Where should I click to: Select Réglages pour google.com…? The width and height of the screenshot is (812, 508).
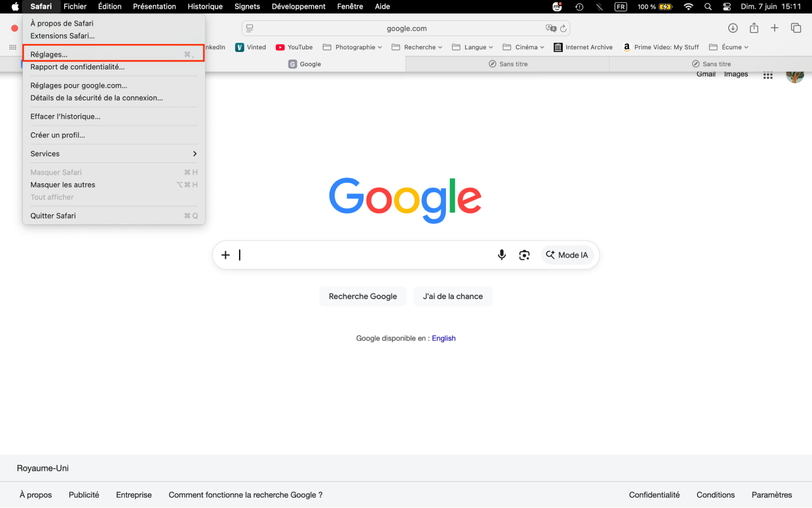pyautogui.click(x=114, y=85)
